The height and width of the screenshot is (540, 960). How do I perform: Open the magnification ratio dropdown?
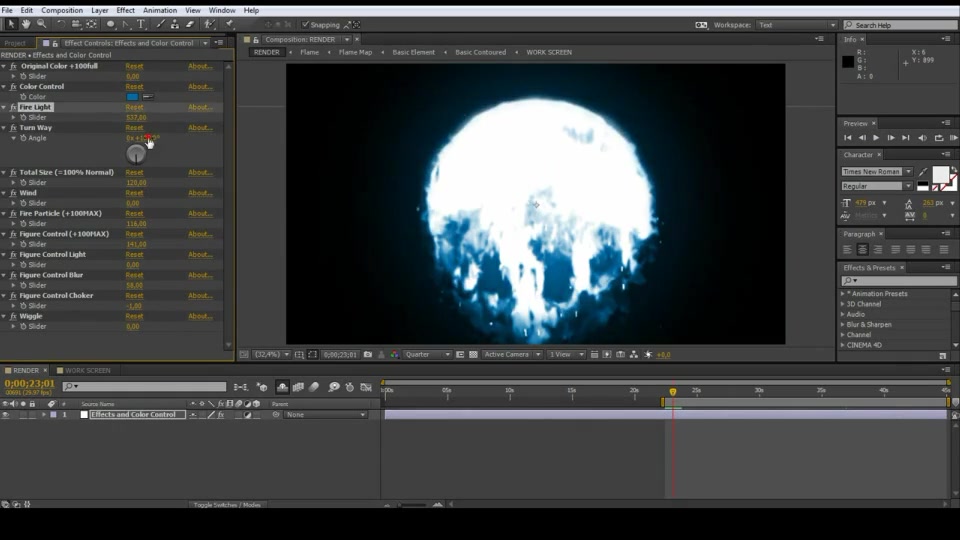coord(272,354)
